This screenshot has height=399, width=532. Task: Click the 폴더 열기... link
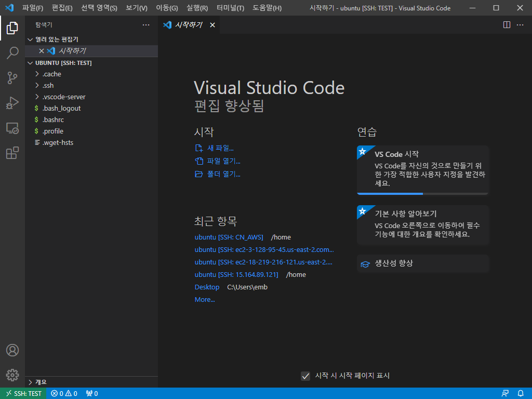point(224,174)
